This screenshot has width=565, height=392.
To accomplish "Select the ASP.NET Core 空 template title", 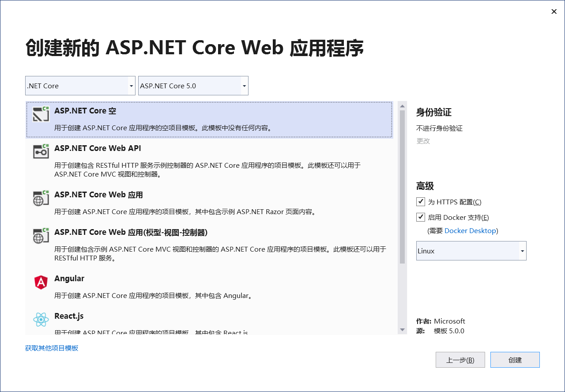I will pyautogui.click(x=85, y=111).
